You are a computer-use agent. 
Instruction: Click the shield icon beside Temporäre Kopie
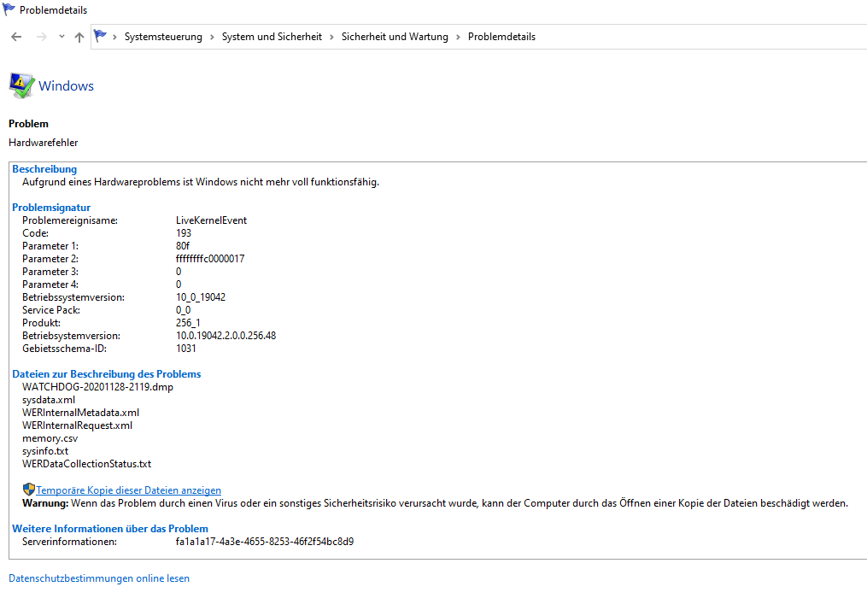tap(29, 490)
